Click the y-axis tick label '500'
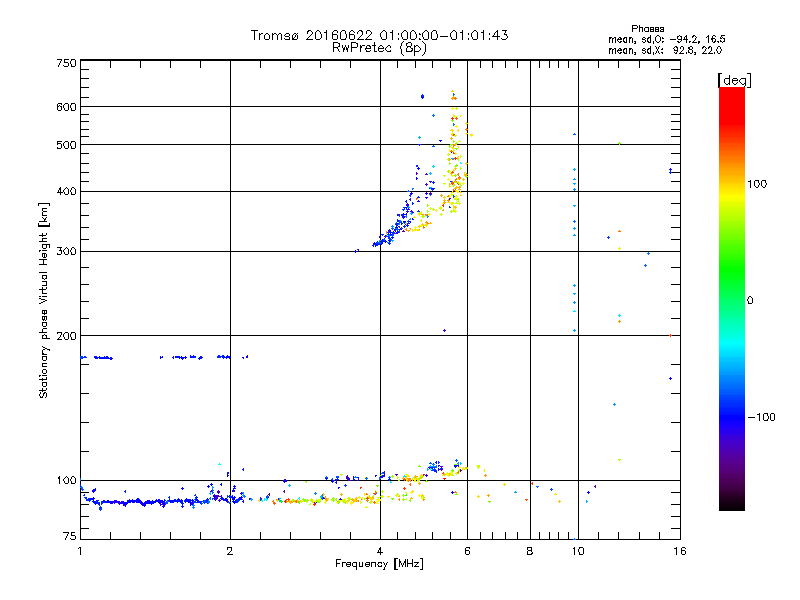The width and height of the screenshot is (800, 600). point(66,145)
